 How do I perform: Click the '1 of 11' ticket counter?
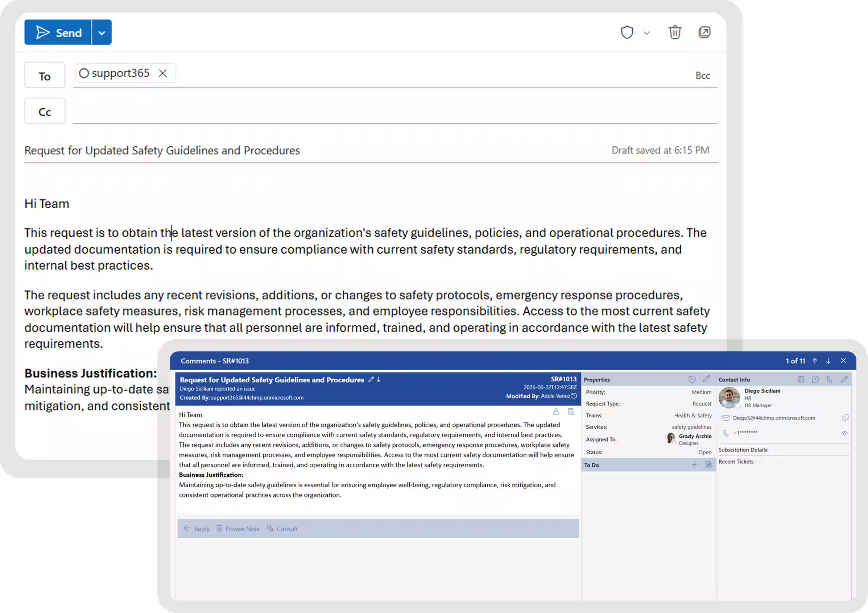[795, 361]
